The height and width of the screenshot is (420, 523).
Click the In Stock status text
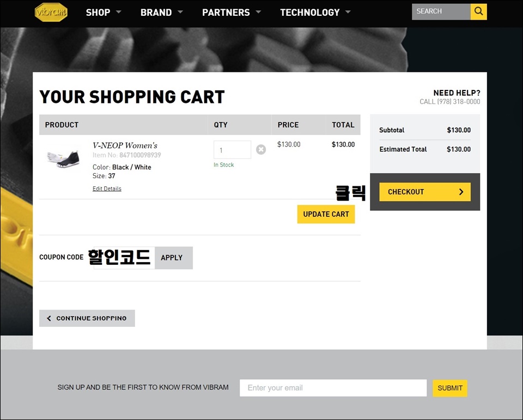pos(224,165)
